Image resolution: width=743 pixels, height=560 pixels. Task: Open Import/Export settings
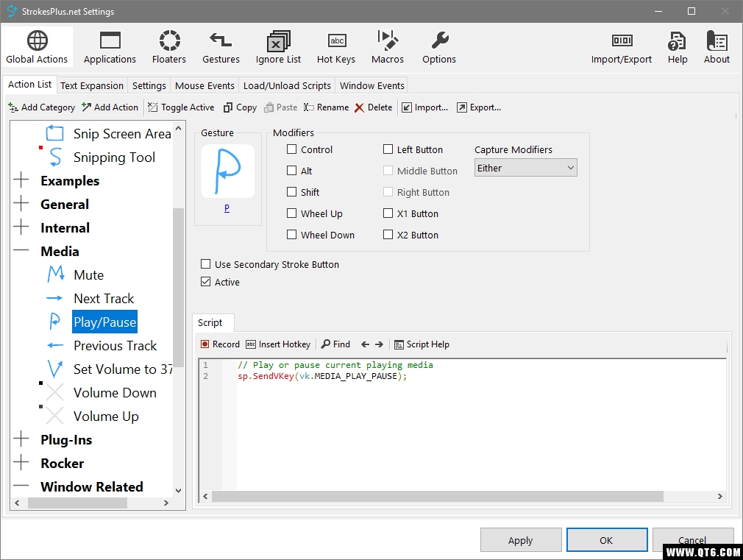pos(621,47)
